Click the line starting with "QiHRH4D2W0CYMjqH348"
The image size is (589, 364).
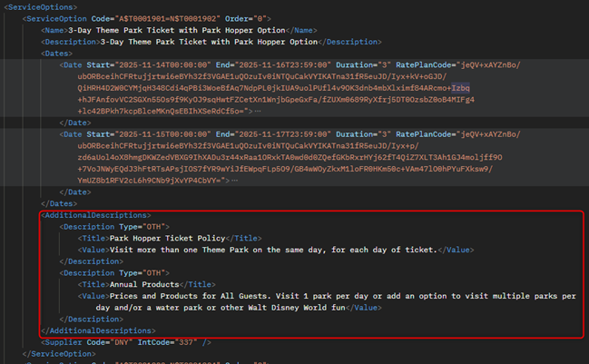coord(273,88)
